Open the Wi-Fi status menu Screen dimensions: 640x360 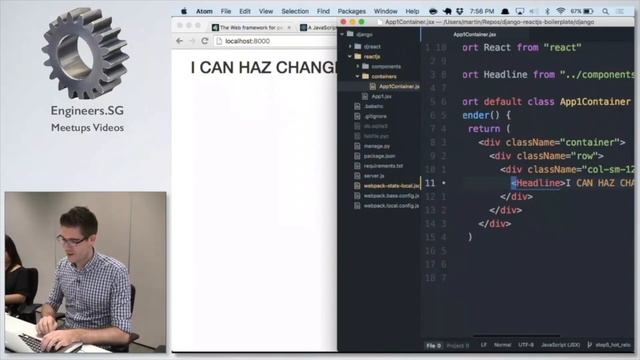(561, 11)
